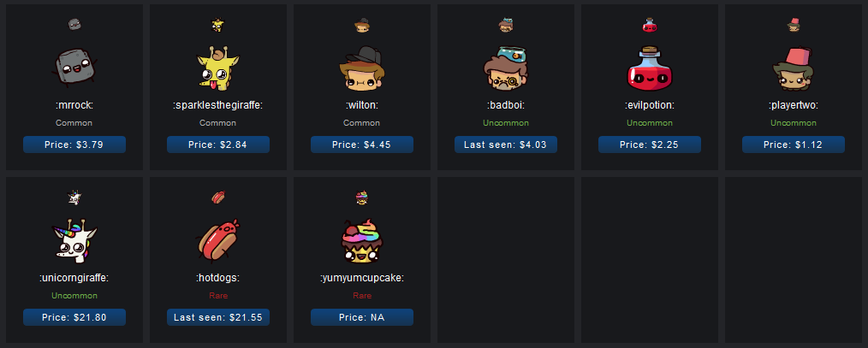868x348 pixels.
Task: Click the Price: $21.80 button
Action: click(x=74, y=317)
